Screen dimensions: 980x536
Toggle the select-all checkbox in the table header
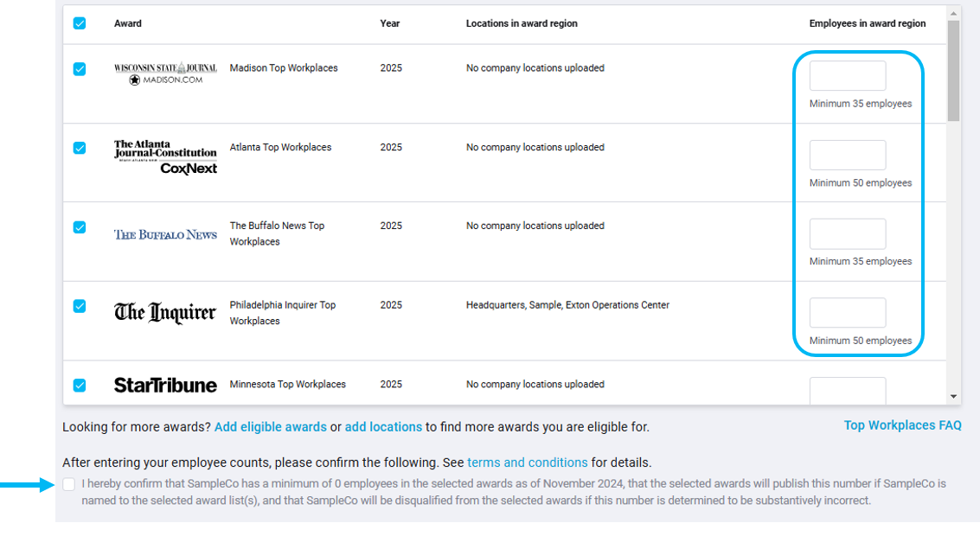pyautogui.click(x=80, y=23)
